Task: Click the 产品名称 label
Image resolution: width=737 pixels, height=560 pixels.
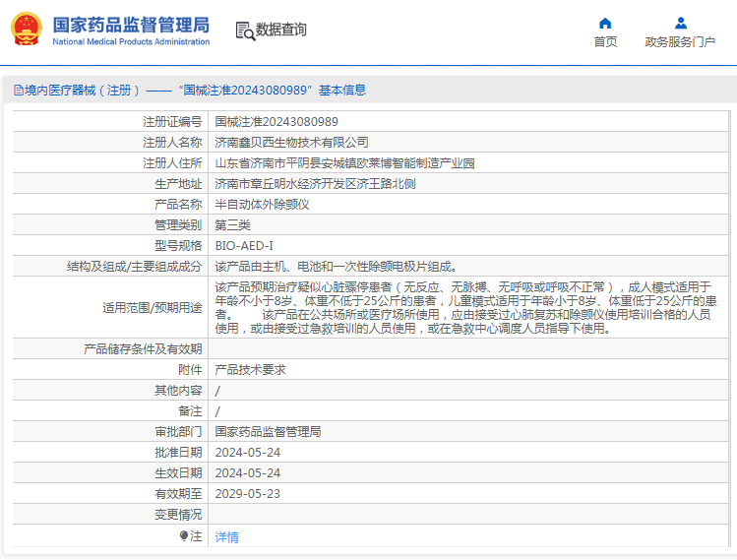Action: (178, 205)
